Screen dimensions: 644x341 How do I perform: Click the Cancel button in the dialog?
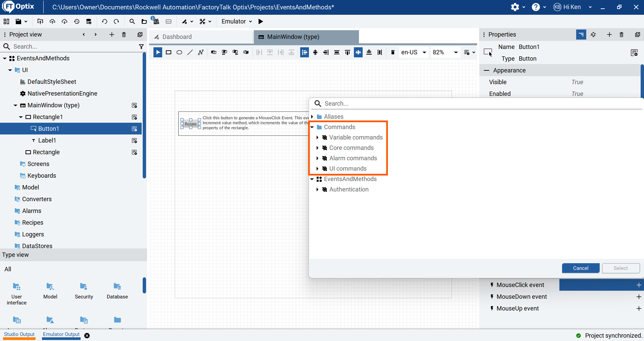point(581,268)
